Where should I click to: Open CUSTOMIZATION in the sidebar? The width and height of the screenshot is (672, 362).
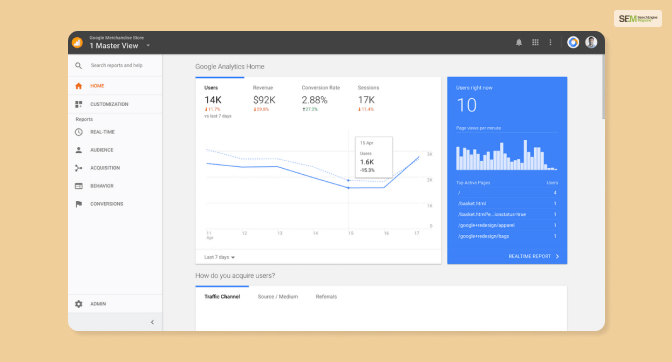click(x=109, y=104)
